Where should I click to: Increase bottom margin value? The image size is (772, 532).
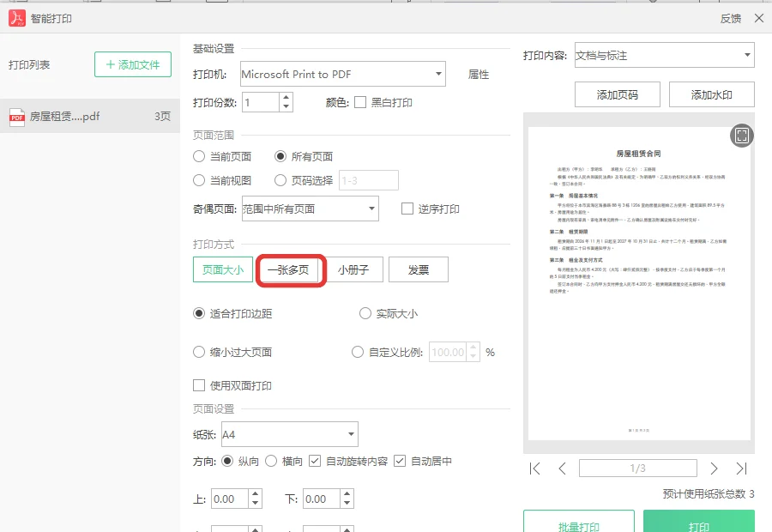point(347,494)
